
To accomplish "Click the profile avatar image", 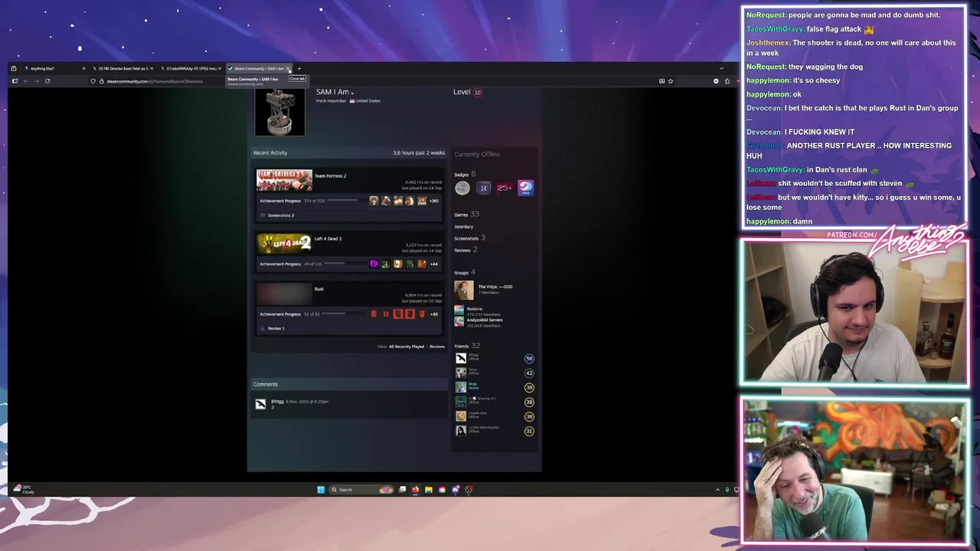I will (279, 112).
